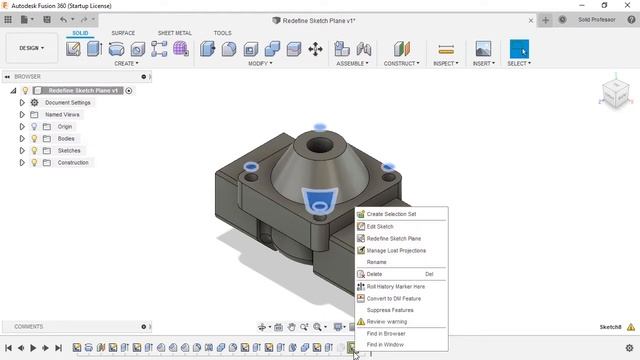Select Review warning menu entry
This screenshot has width=640, height=360.
click(x=401, y=322)
